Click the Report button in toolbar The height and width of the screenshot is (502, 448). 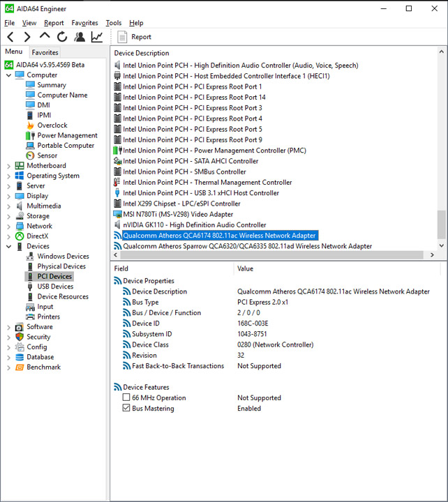coord(134,37)
